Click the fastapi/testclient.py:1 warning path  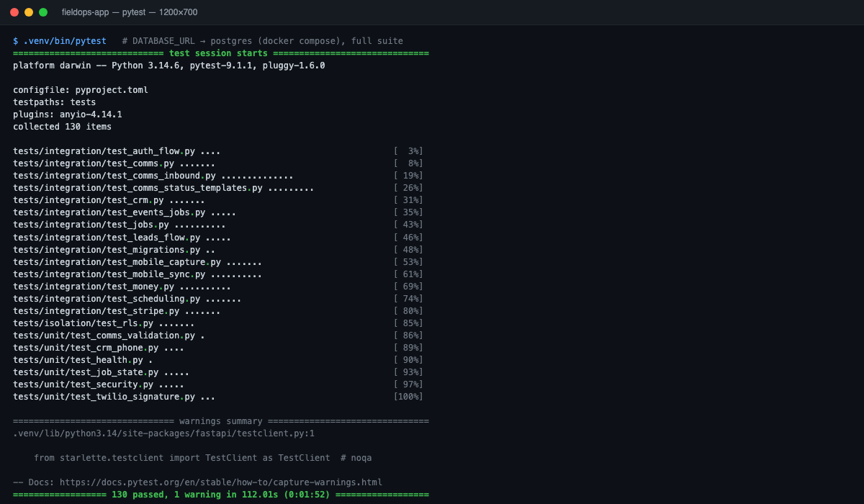pyautogui.click(x=164, y=433)
